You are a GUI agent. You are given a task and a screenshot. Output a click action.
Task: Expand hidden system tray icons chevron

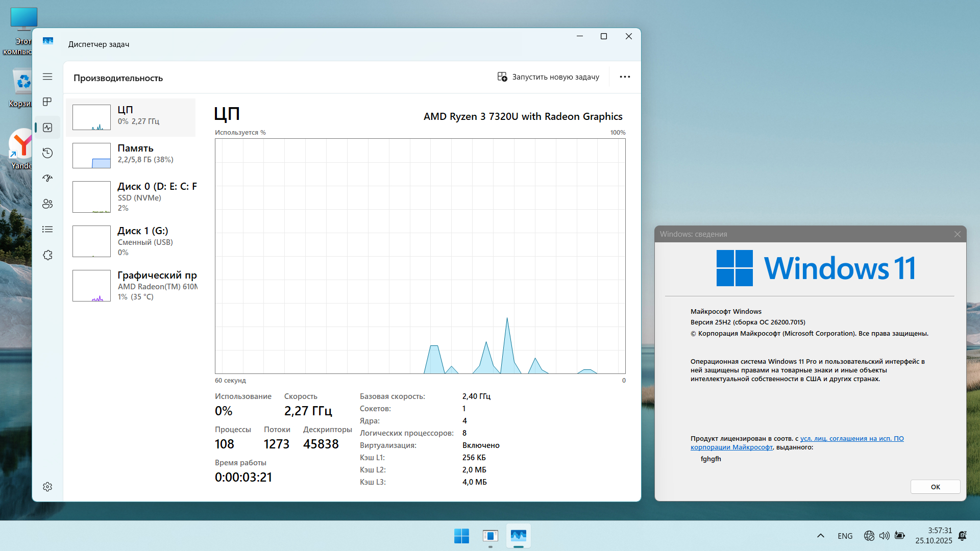821,536
